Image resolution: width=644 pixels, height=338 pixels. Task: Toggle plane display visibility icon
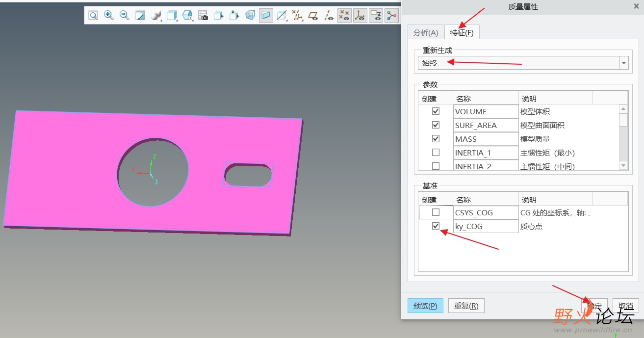313,16
